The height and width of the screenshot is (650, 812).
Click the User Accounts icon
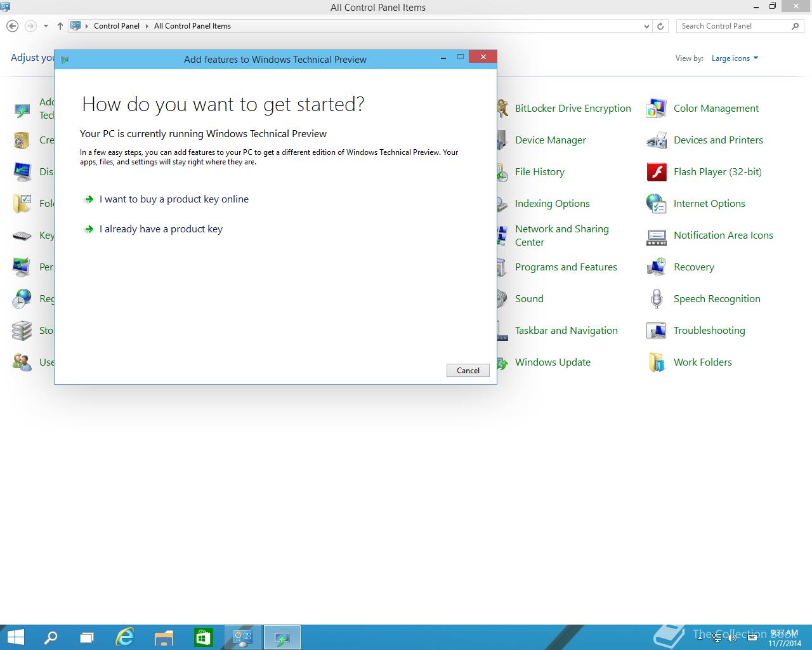[x=22, y=362]
